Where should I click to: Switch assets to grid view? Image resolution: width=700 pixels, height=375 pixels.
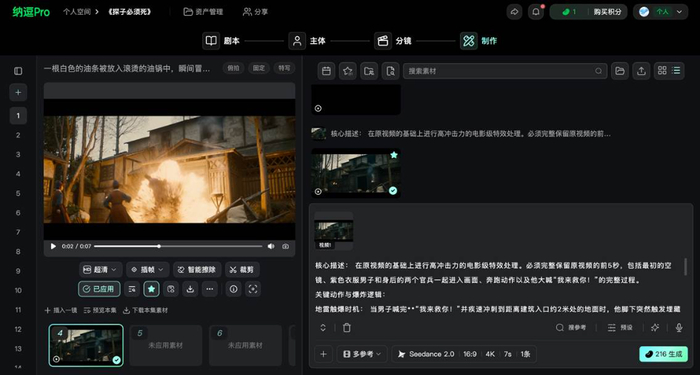point(662,71)
